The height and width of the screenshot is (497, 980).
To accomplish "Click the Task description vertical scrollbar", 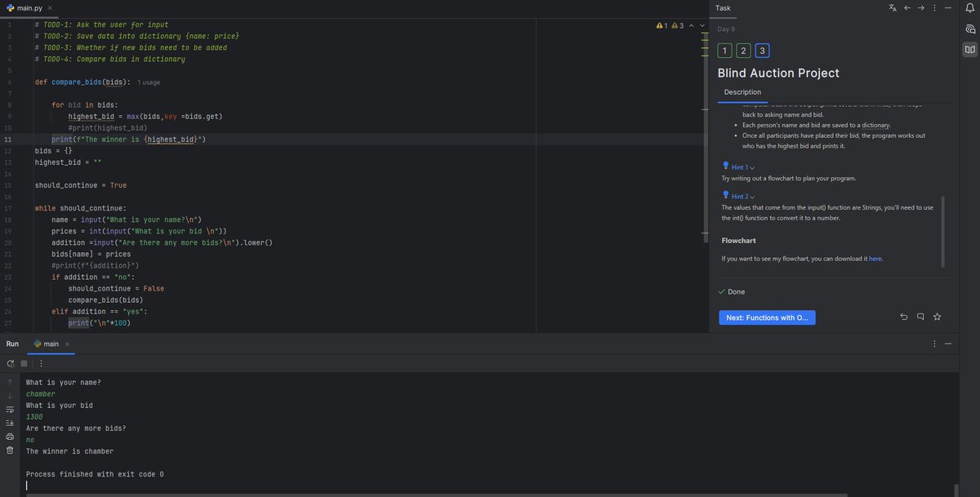I will [x=942, y=231].
